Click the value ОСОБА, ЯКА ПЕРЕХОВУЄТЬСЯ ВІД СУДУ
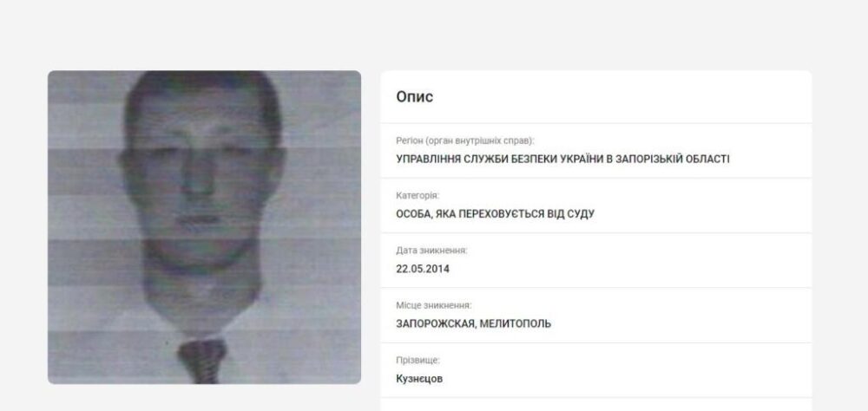The height and width of the screenshot is (411, 868). 495,214
